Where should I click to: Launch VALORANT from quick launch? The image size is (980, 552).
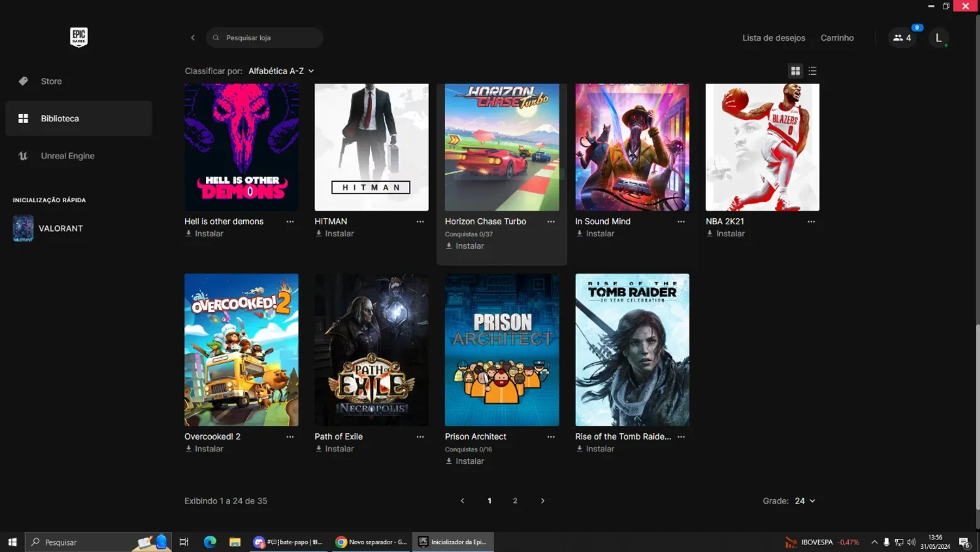[x=48, y=228]
